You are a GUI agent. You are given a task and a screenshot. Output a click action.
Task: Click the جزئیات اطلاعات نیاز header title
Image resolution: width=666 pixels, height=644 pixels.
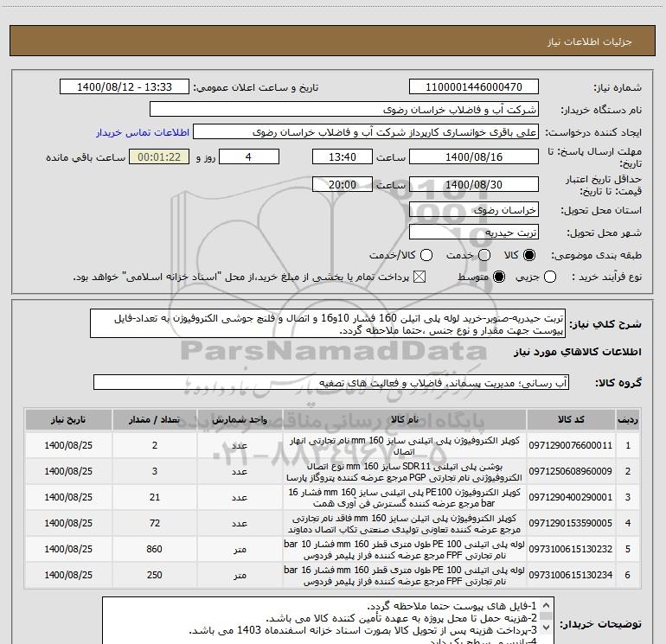click(590, 41)
